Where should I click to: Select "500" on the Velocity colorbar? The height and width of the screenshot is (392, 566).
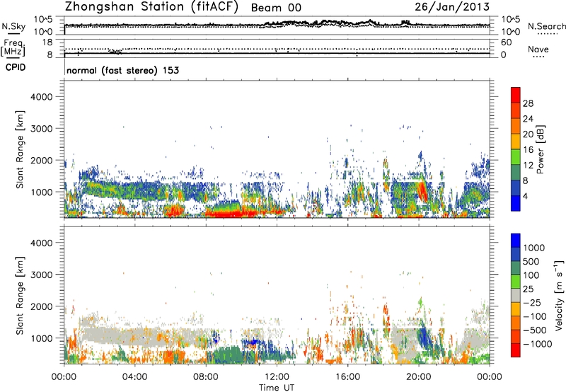[x=532, y=262]
